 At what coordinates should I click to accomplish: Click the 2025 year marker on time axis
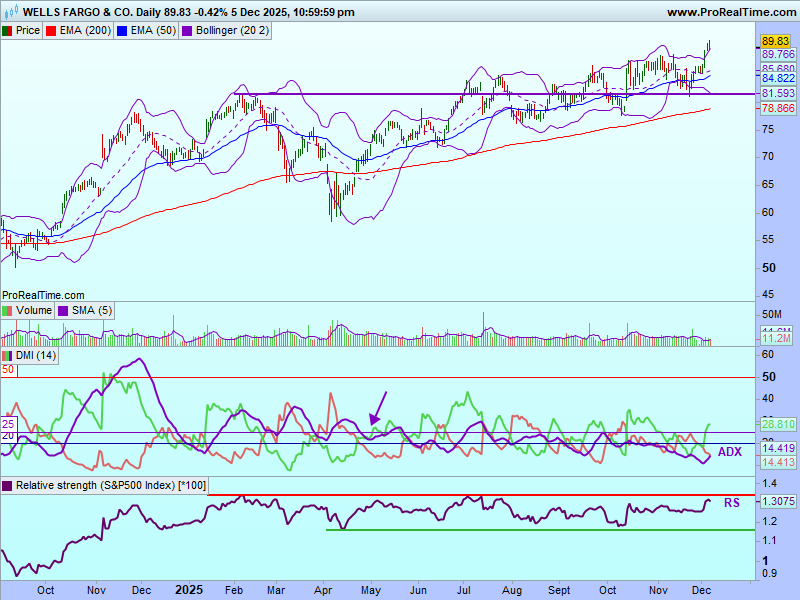pyautogui.click(x=189, y=590)
